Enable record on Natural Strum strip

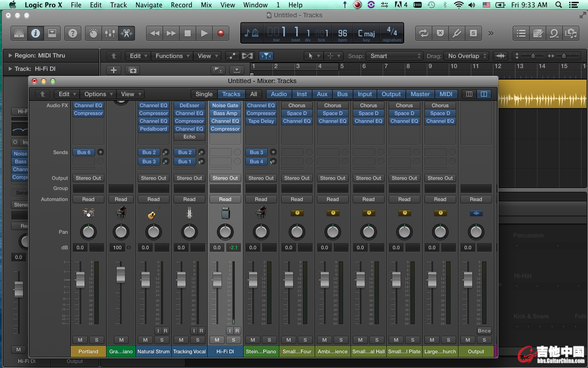[165, 331]
